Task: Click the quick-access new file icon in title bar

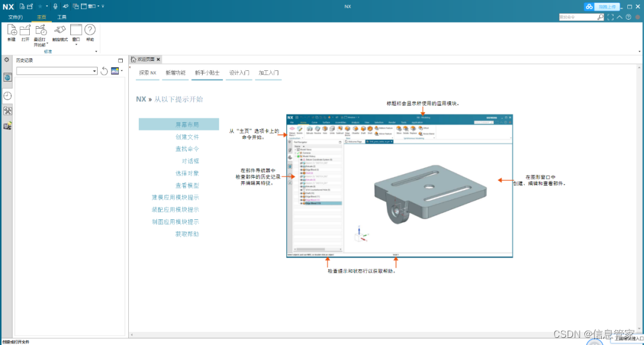Action: click(x=22, y=6)
